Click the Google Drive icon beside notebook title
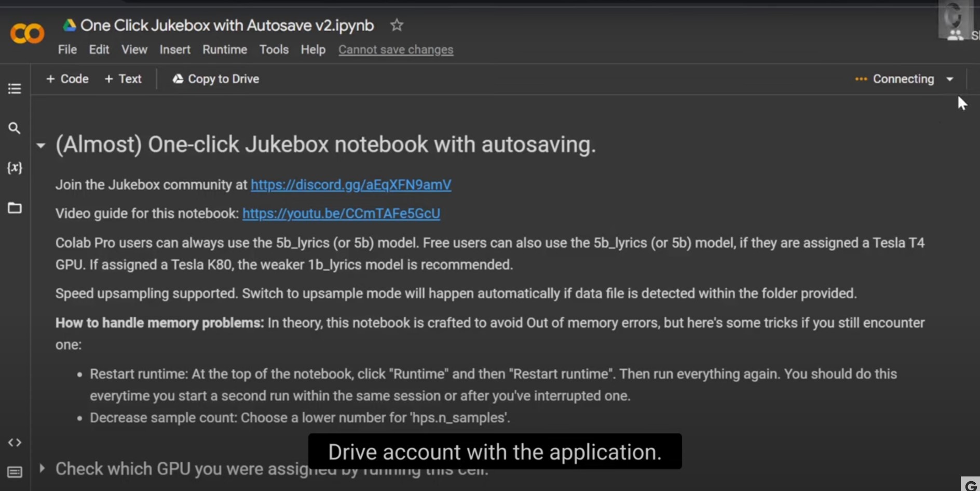Screen dimensions: 980x491 70,25
